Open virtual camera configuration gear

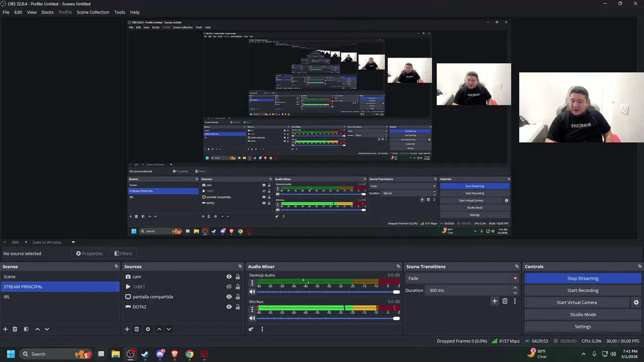[636, 302]
